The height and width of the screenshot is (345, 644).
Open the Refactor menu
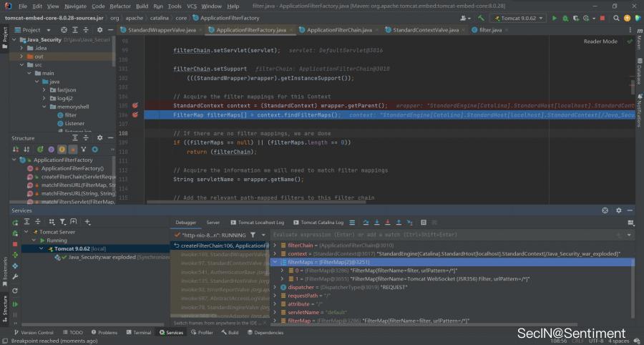pos(120,6)
